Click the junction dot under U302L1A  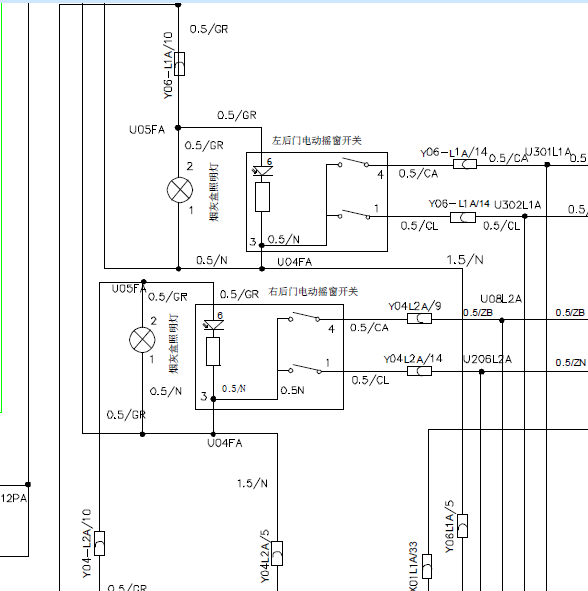(524, 216)
